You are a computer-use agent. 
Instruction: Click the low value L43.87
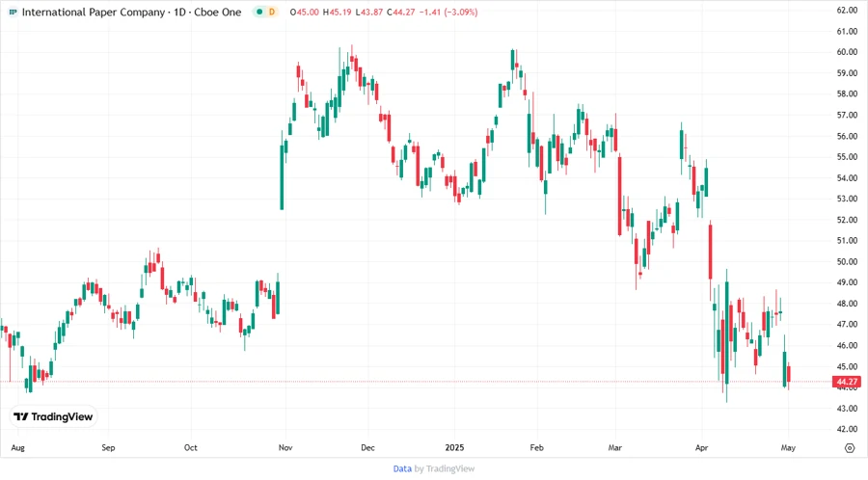coord(369,12)
